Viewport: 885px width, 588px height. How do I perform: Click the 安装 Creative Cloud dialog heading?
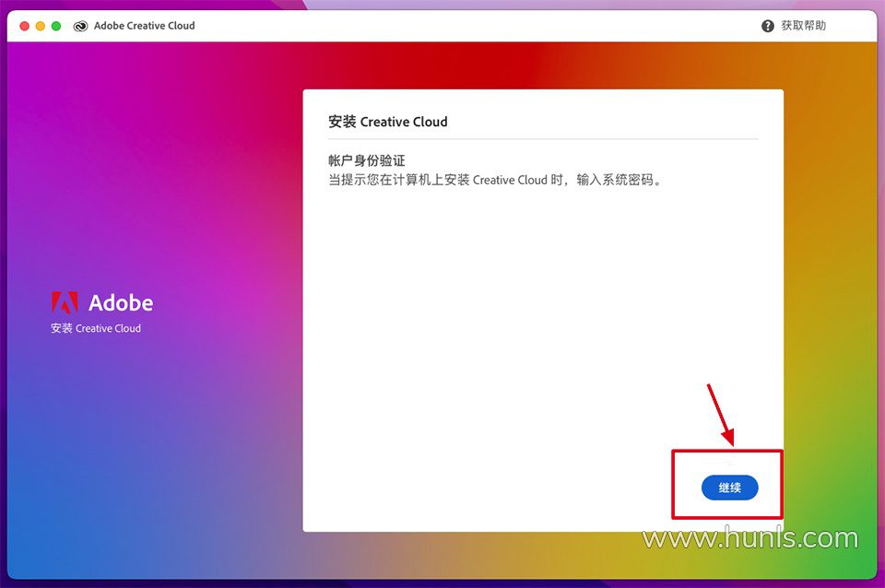click(388, 122)
